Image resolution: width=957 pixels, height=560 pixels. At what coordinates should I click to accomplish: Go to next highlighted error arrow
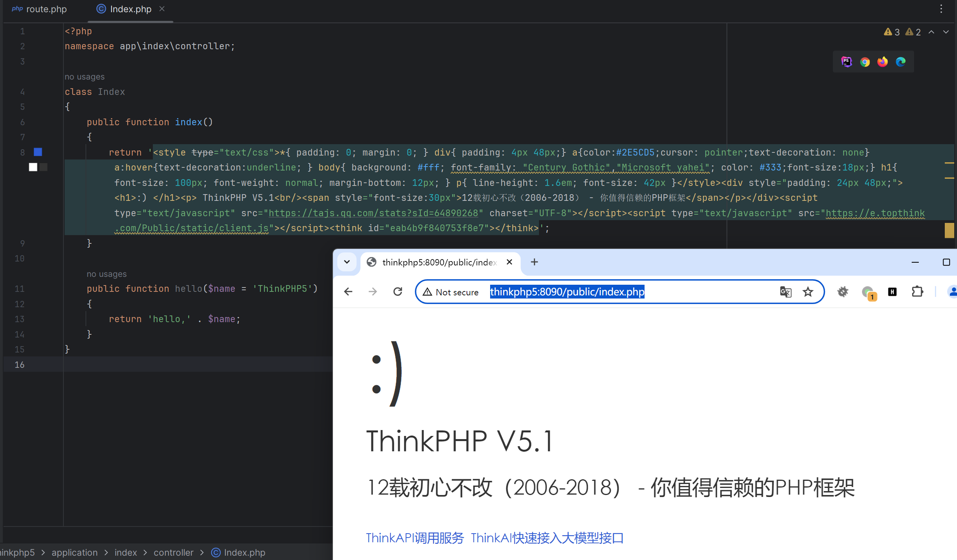946,32
